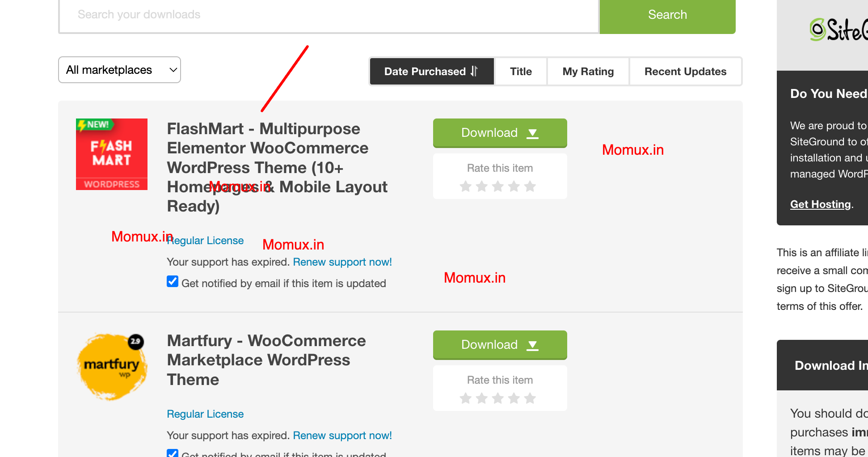The image size is (868, 457).
Task: Sort downloads by Recent Updates
Action: tap(685, 72)
